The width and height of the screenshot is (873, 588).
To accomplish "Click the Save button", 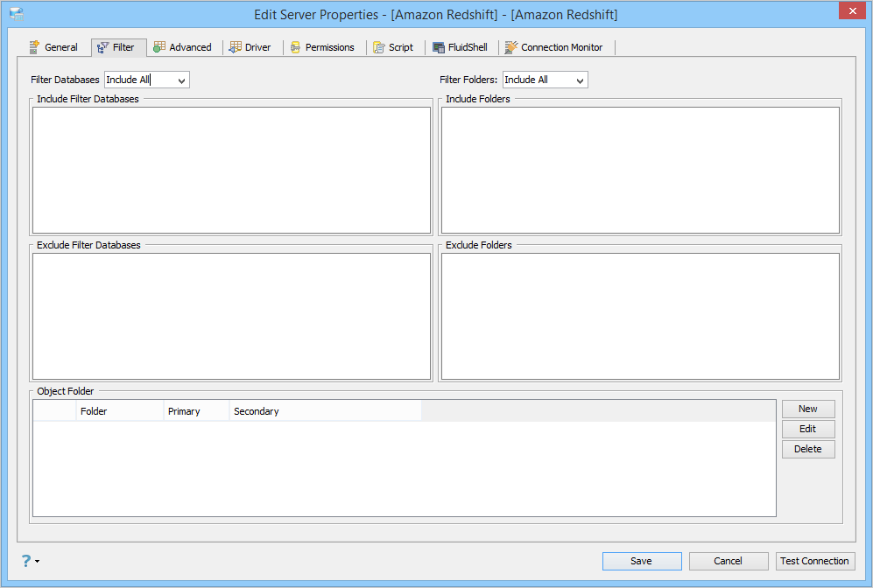I will coord(641,561).
